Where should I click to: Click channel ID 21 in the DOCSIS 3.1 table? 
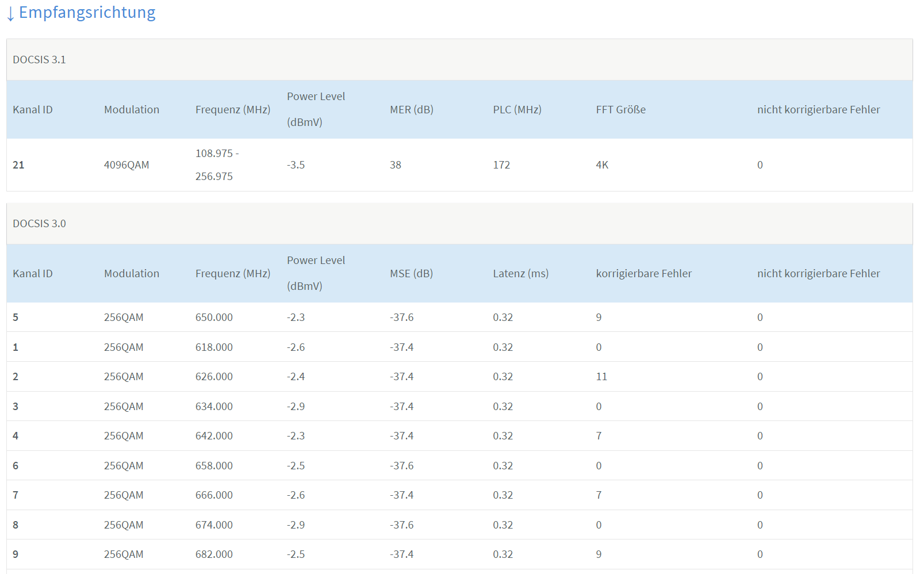[18, 165]
